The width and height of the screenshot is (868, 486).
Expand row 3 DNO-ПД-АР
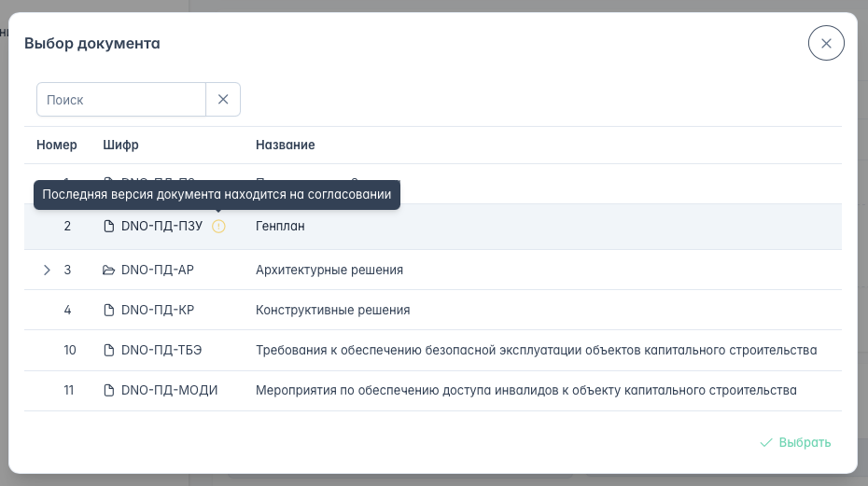click(47, 271)
